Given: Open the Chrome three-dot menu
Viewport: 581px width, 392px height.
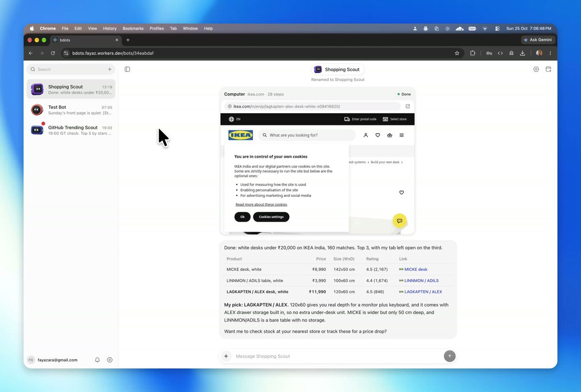Looking at the screenshot, I should (550, 53).
